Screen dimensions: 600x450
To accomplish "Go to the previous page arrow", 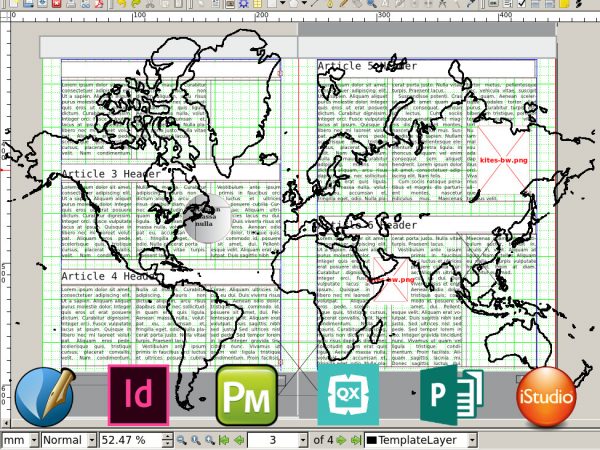I will coord(239,440).
